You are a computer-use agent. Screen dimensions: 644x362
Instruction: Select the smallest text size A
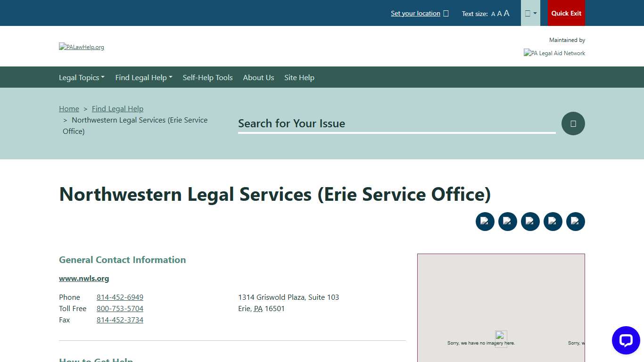[x=493, y=14]
